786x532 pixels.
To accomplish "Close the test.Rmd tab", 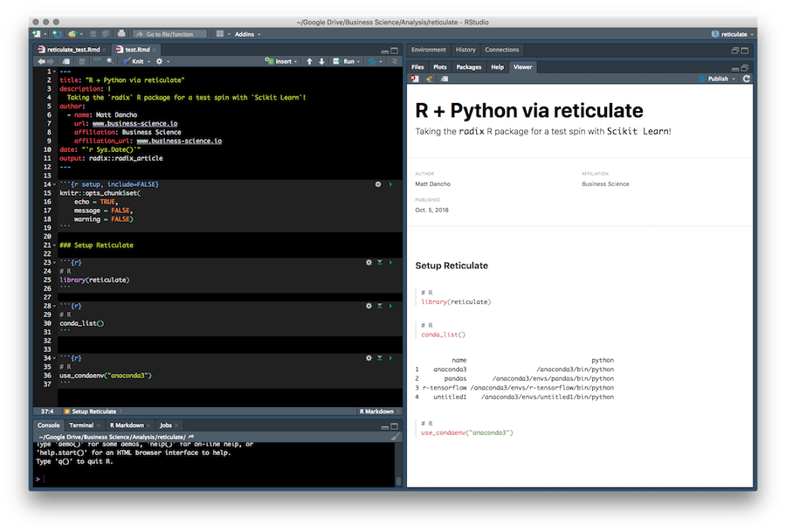I will click(x=155, y=50).
